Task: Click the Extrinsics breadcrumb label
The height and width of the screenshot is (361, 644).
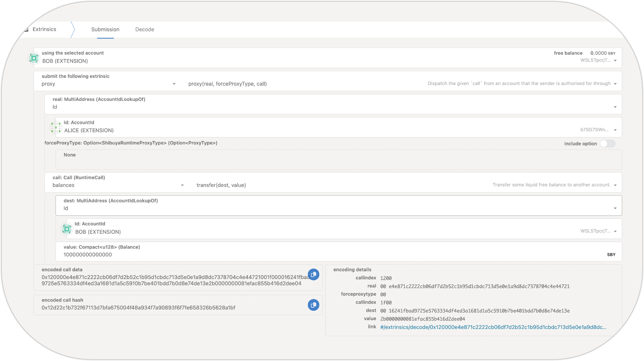Action: pyautogui.click(x=45, y=29)
